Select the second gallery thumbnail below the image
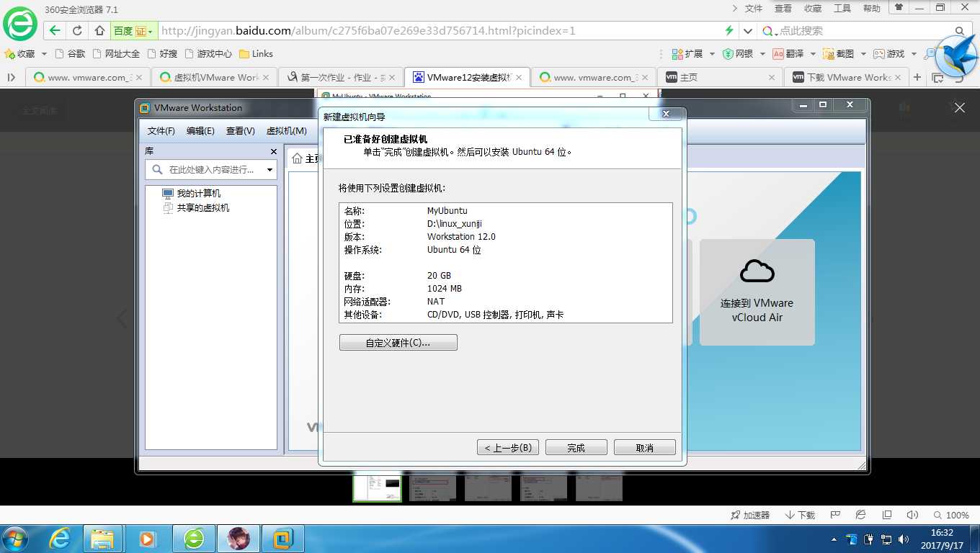Screen dimensions: 980x553 coord(432,487)
